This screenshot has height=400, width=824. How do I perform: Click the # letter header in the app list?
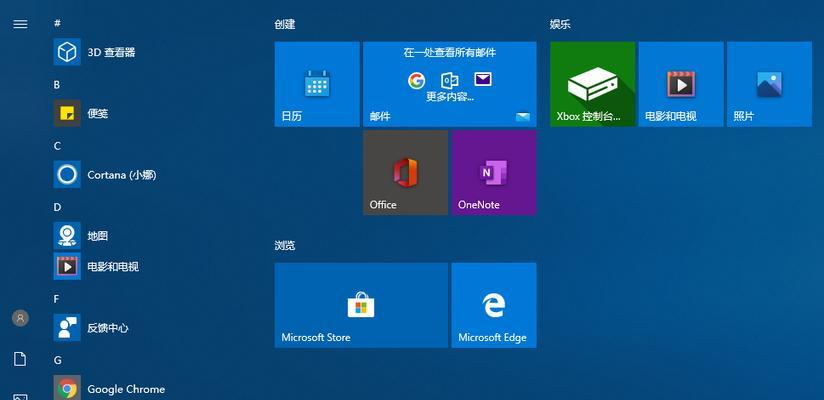(x=57, y=23)
